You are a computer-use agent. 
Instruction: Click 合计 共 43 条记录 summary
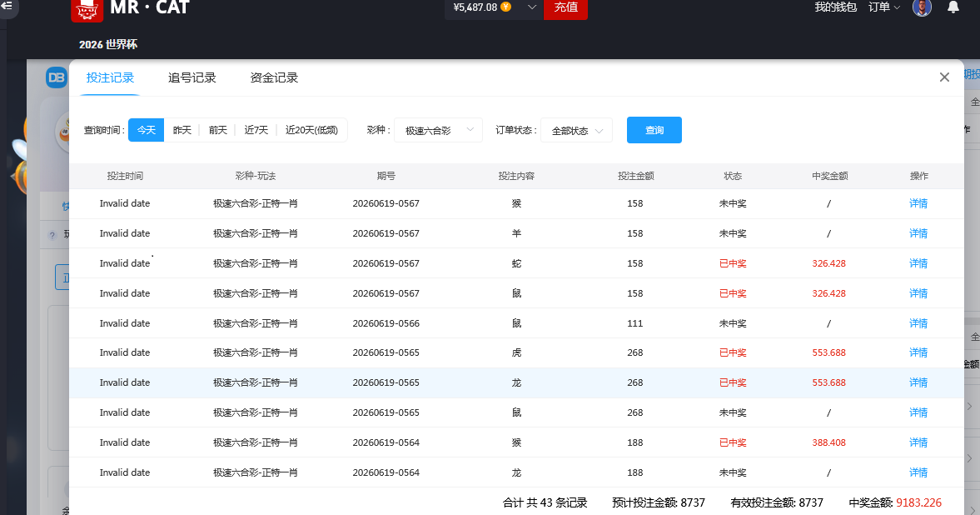[545, 502]
